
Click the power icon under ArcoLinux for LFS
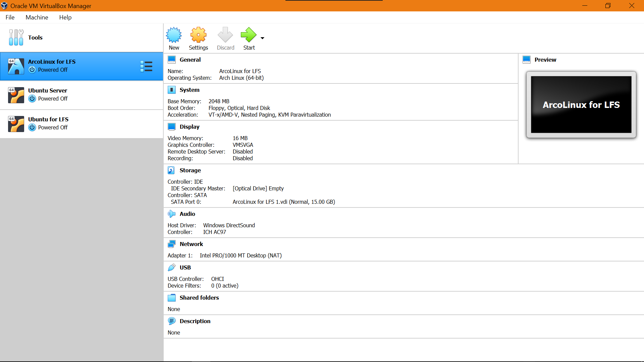point(32,70)
